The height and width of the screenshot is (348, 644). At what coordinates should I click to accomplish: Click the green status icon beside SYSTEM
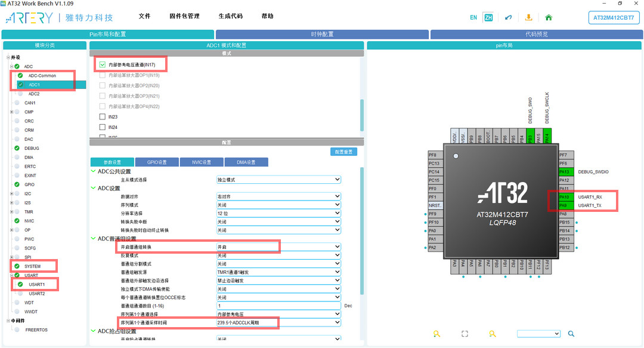point(17,266)
